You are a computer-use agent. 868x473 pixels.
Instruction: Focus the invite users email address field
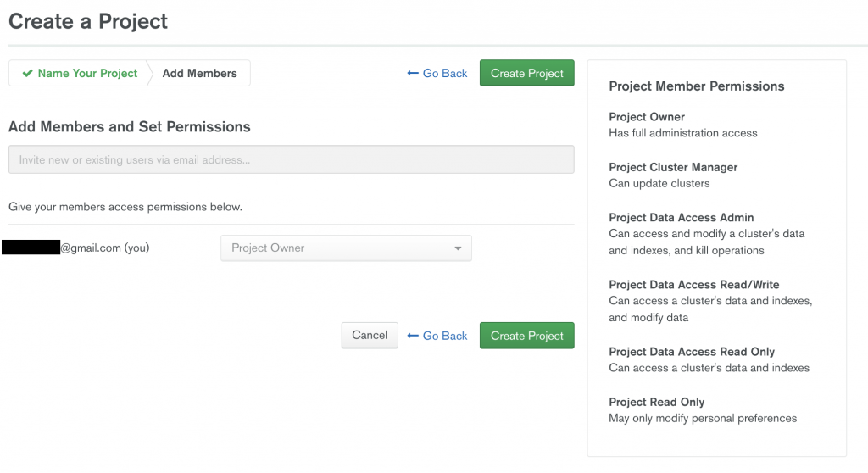pos(291,159)
